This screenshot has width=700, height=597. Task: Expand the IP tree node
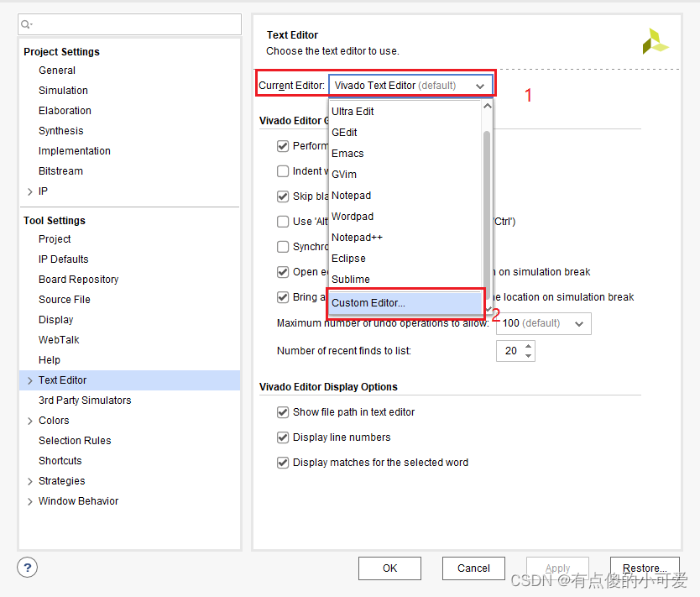point(30,191)
